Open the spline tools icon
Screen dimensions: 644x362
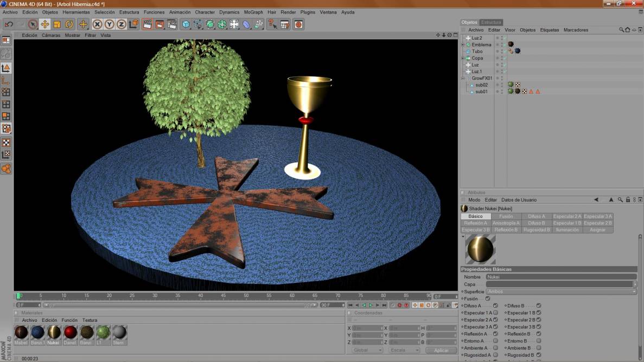pyautogui.click(x=198, y=24)
